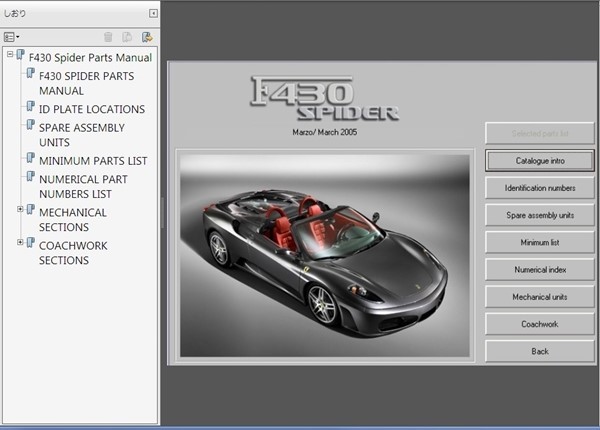Image resolution: width=600 pixels, height=430 pixels.
Task: Open SPARE ASSEMBLY UNITS bookmark
Action: click(82, 135)
